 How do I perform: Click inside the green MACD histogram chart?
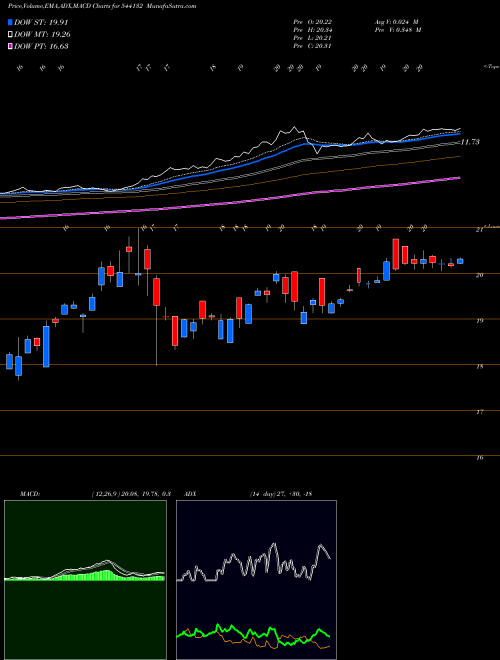click(x=85, y=580)
